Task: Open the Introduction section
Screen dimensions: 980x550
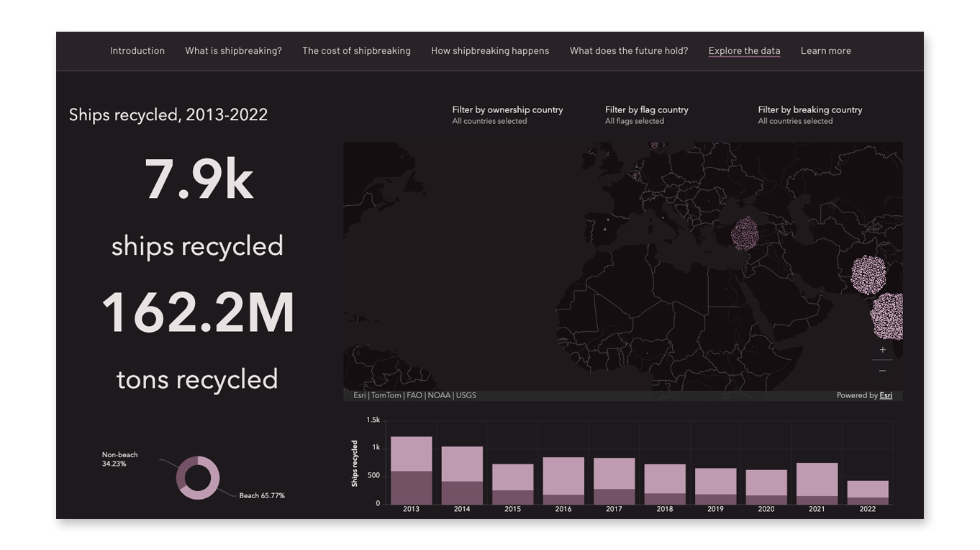Action: [x=137, y=50]
